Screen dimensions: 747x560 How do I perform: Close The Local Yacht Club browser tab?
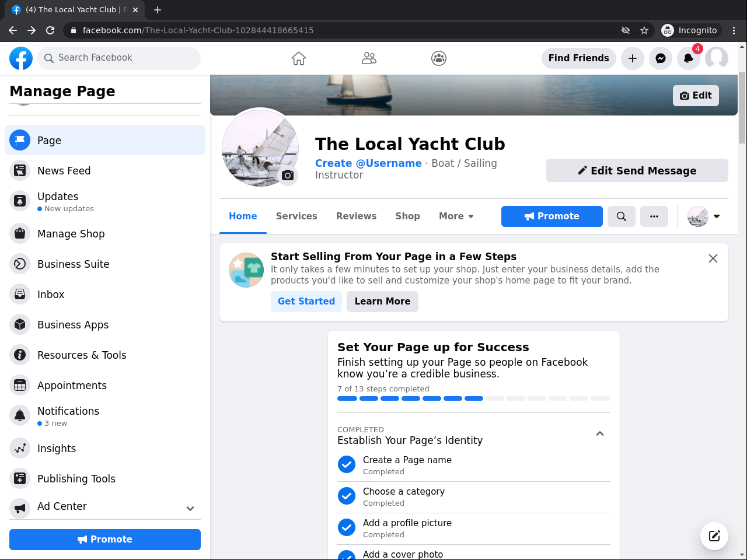click(x=135, y=10)
